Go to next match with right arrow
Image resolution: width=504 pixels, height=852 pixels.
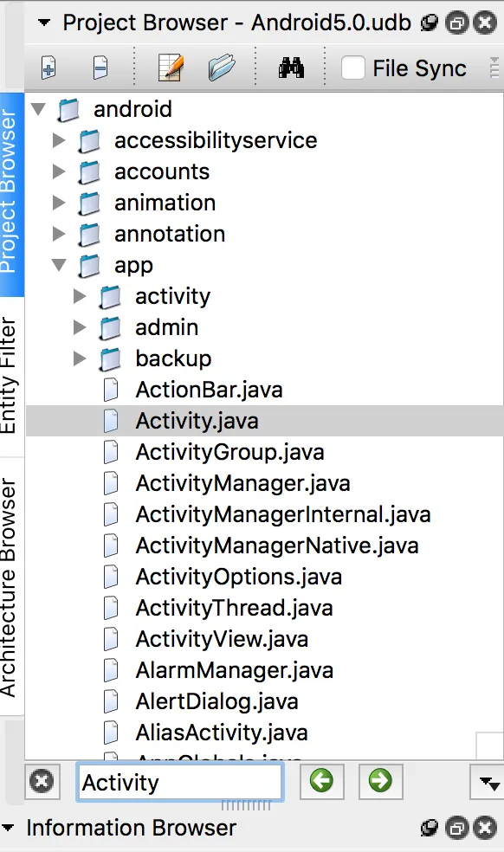[x=380, y=781]
